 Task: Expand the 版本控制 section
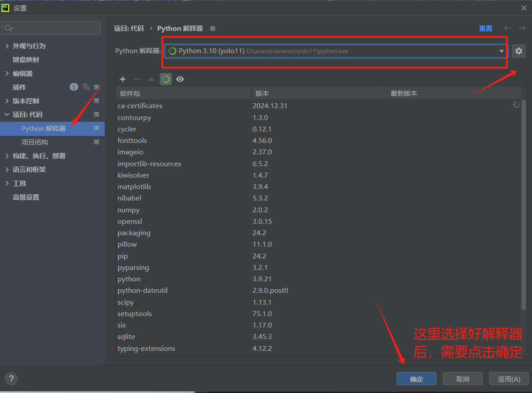click(x=7, y=101)
